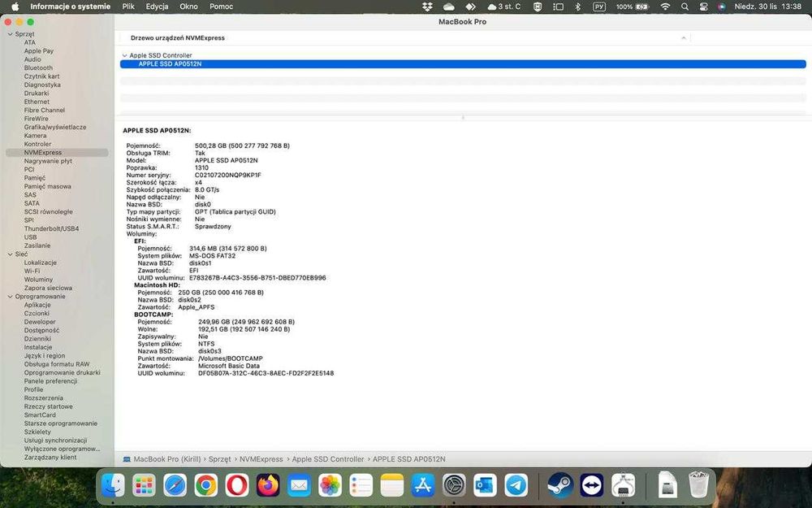Image resolution: width=812 pixels, height=508 pixels.
Task: Open the Trash in the Dock
Action: (x=698, y=486)
